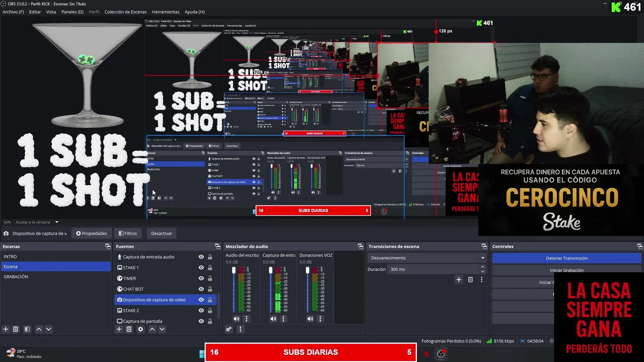Image resolution: width=644 pixels, height=362 pixels.
Task: Open source properties gear in the Fuentes toolbar
Action: pos(140,329)
